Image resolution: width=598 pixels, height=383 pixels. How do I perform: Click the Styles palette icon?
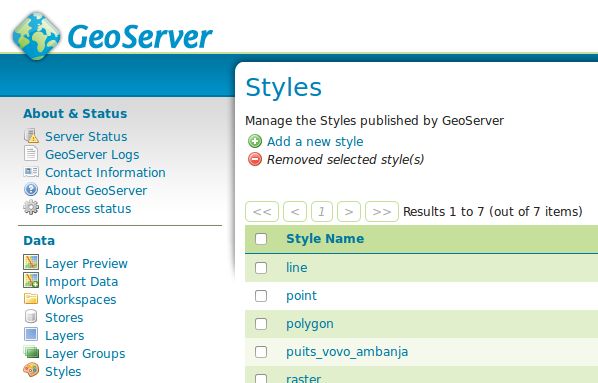coord(31,370)
